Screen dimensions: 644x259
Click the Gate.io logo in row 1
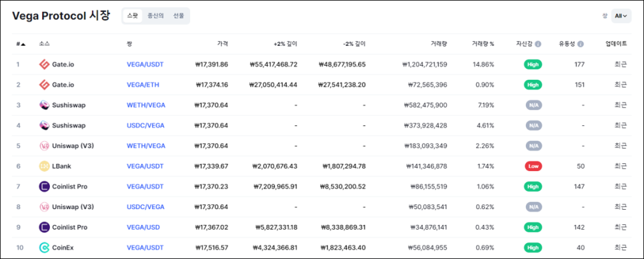(x=44, y=65)
